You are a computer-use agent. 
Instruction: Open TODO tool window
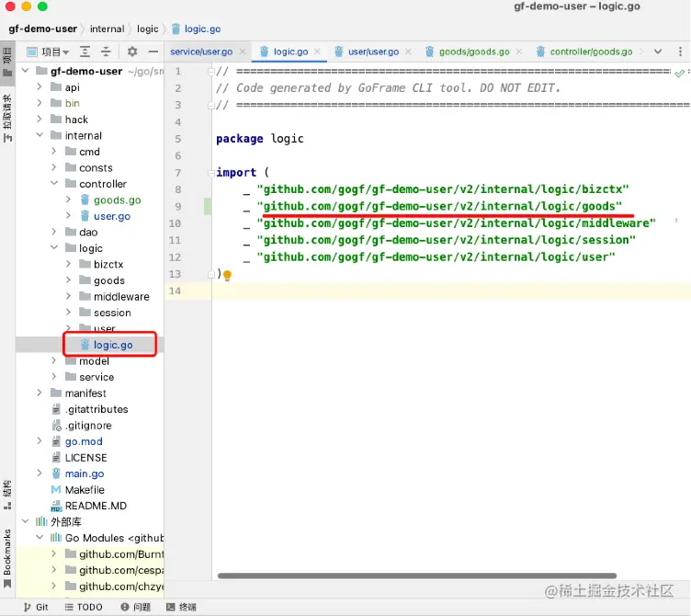84,607
